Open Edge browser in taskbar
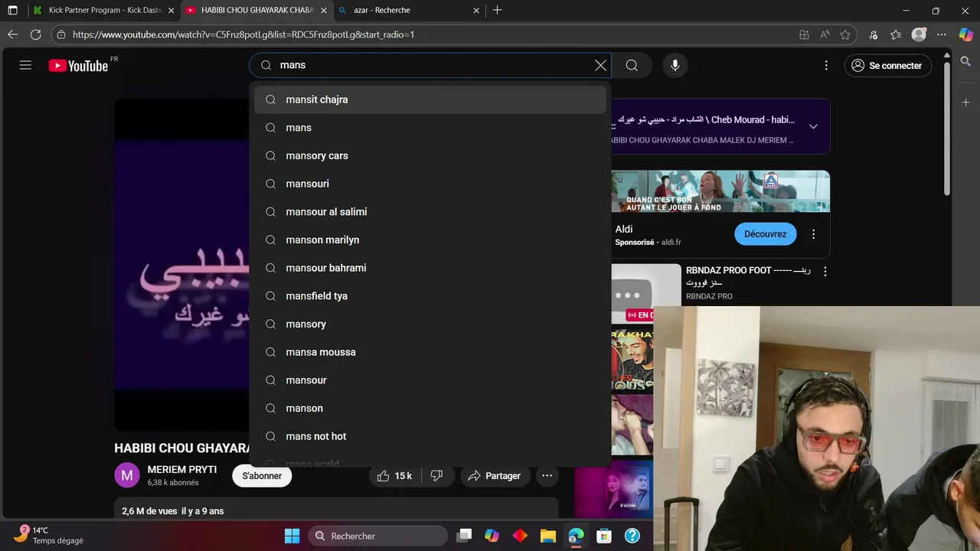The image size is (980, 551). point(576,536)
